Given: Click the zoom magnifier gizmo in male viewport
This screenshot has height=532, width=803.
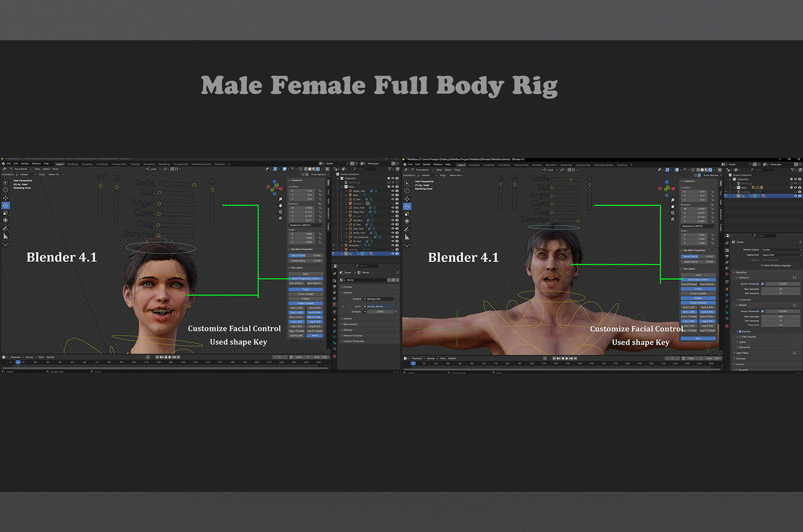Looking at the screenshot, I should 673,200.
